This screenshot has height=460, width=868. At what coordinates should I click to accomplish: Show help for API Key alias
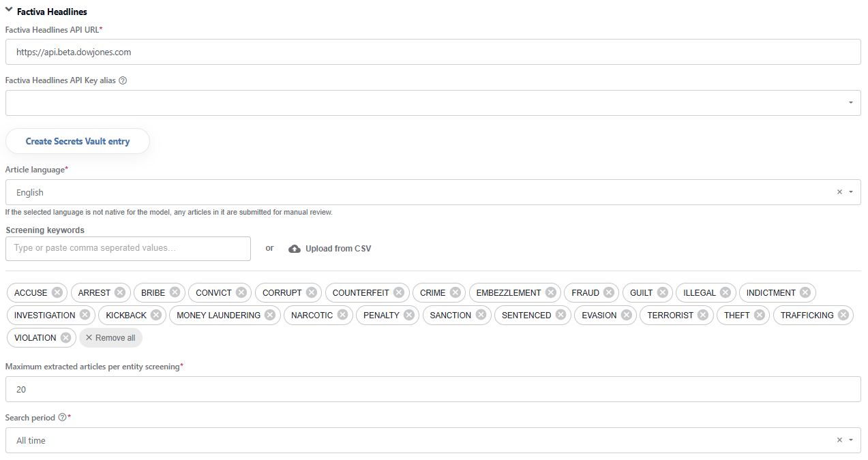point(123,80)
